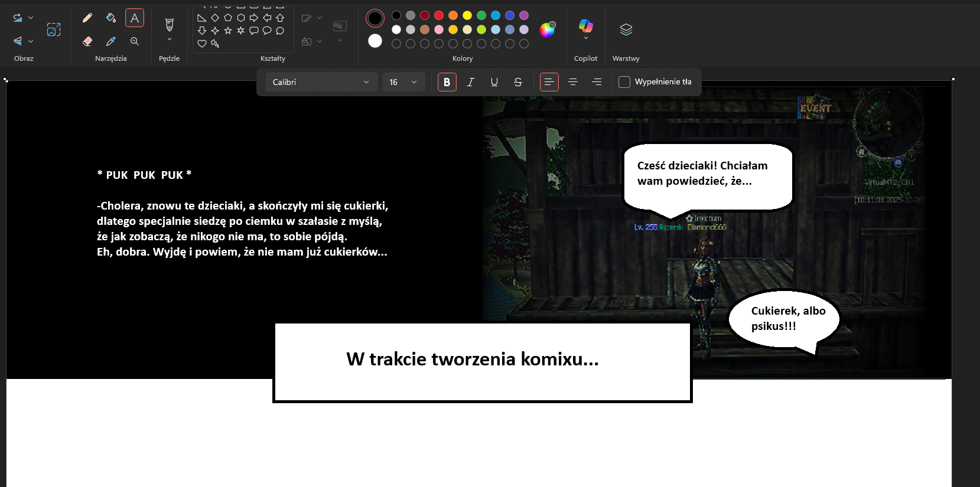This screenshot has height=487, width=980.
Task: Pick the Fill bucket tool
Action: pos(111,18)
